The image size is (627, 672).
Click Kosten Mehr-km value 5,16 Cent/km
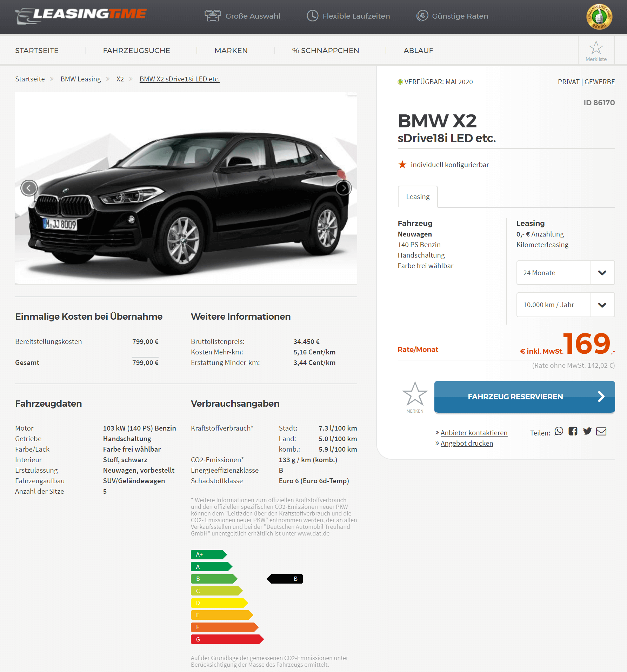[314, 352]
